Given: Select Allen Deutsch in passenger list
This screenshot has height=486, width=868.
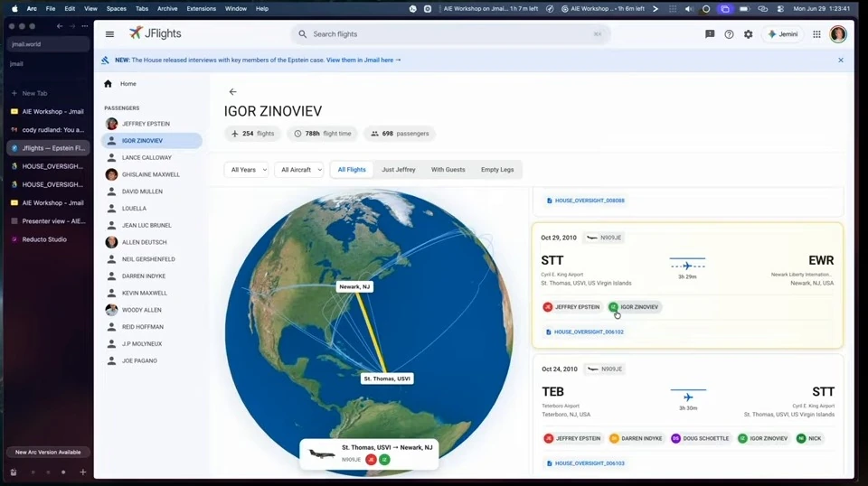Looking at the screenshot, I should click(x=152, y=242).
